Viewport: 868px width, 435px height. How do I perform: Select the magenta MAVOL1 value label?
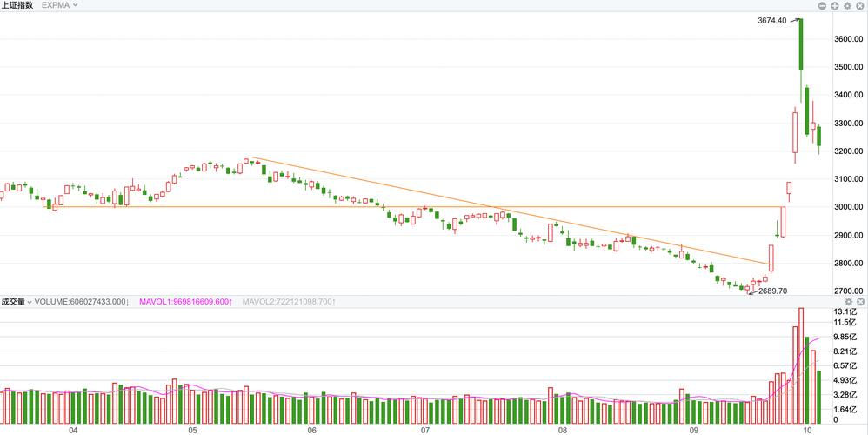click(185, 302)
